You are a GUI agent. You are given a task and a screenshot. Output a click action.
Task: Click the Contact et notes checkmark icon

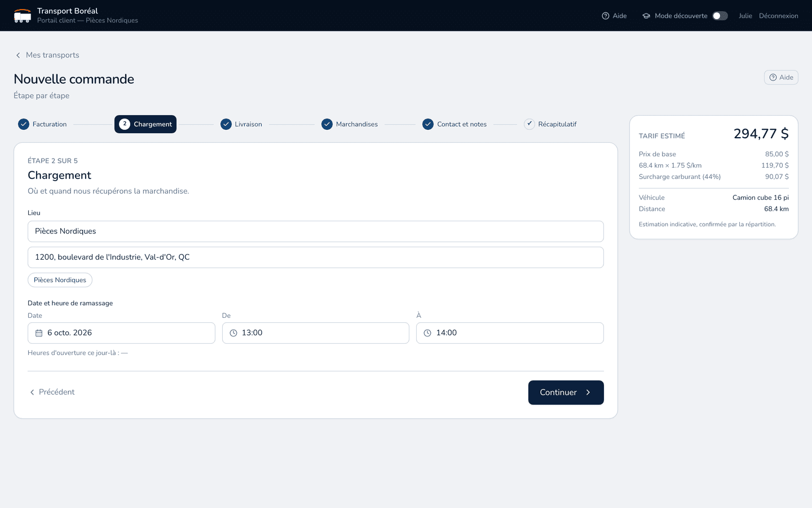(428, 124)
